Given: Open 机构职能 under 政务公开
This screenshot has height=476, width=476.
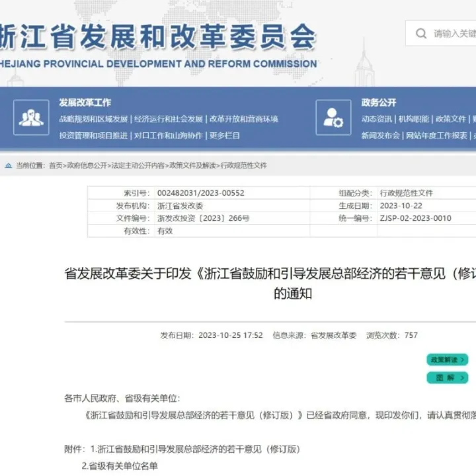Looking at the screenshot, I should click(414, 119).
